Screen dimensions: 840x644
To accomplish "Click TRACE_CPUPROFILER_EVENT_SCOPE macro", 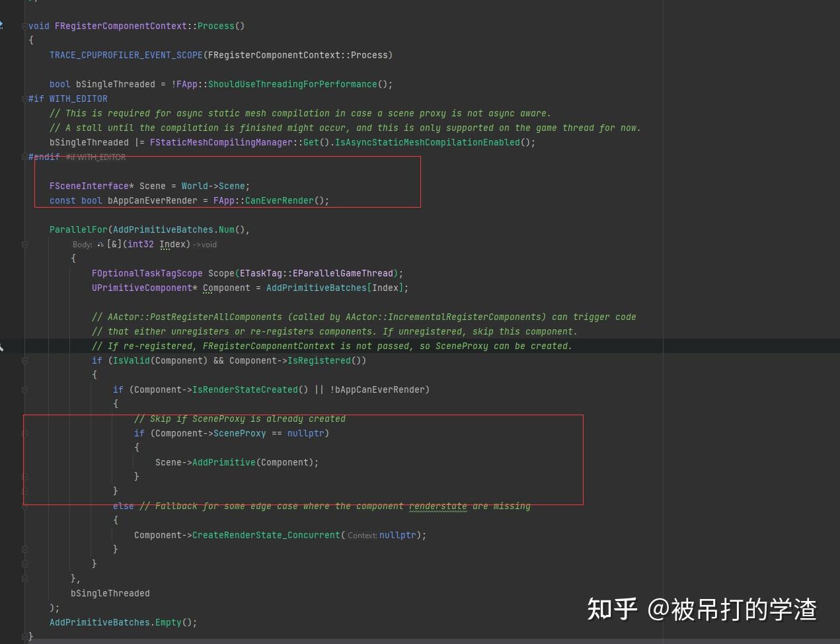I will tap(126, 55).
